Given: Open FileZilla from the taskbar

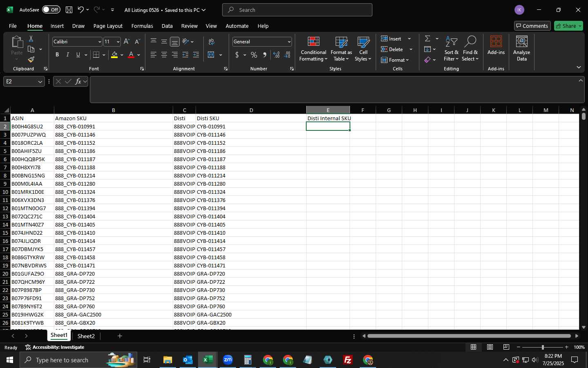Looking at the screenshot, I should click(348, 360).
